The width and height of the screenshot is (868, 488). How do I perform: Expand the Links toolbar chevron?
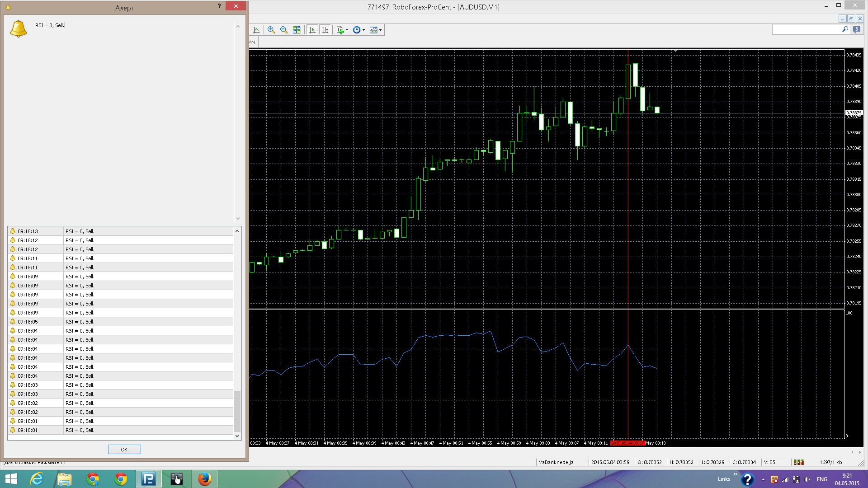click(x=736, y=474)
